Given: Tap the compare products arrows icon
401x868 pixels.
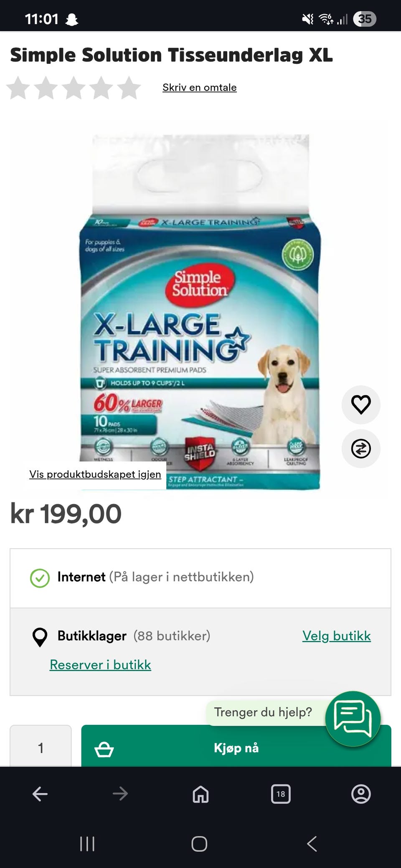Looking at the screenshot, I should tap(361, 449).
